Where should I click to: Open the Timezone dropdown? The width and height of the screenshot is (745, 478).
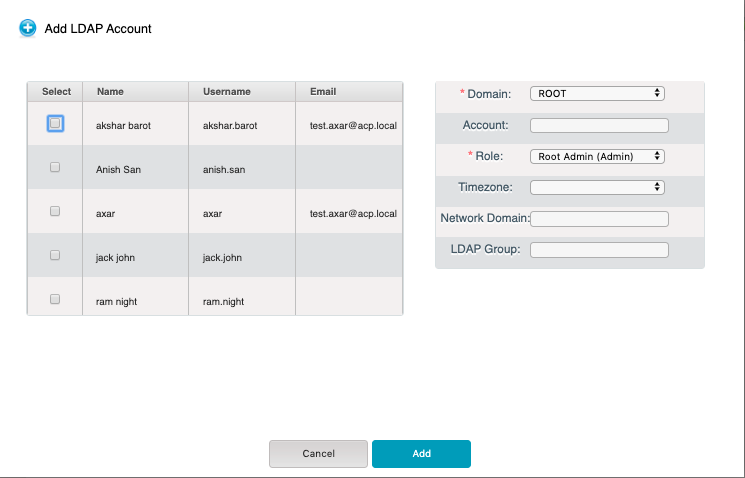coord(597,187)
